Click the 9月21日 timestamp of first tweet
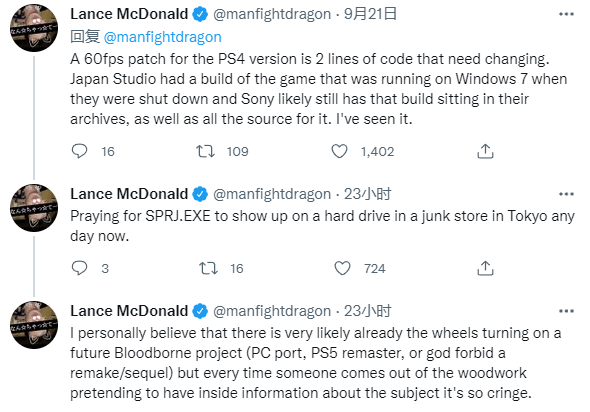The image size is (590, 412). 370,14
